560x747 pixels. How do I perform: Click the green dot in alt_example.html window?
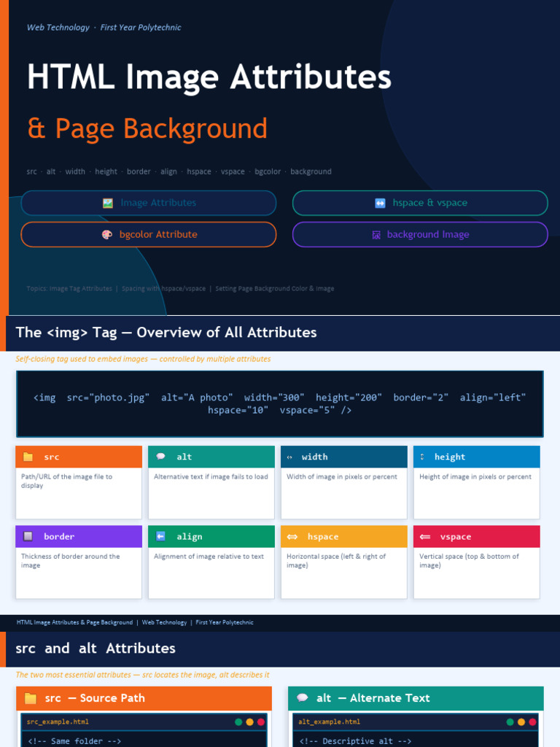coord(510,722)
